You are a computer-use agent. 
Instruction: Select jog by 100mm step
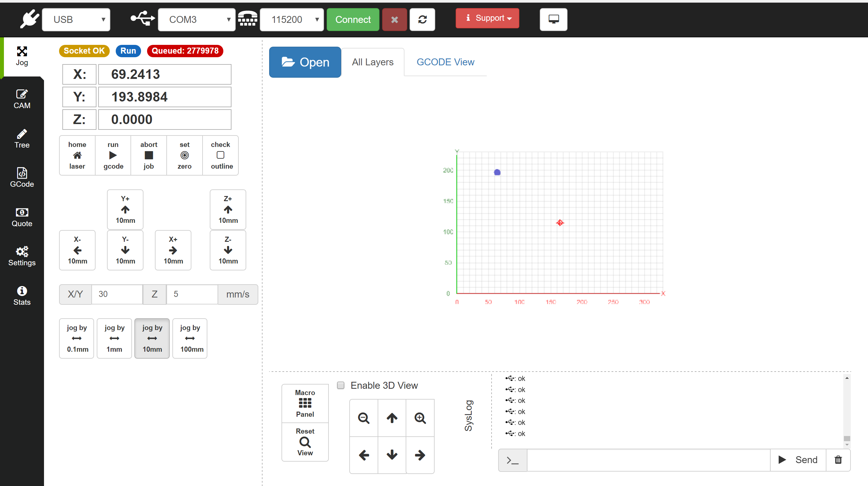tap(190, 338)
